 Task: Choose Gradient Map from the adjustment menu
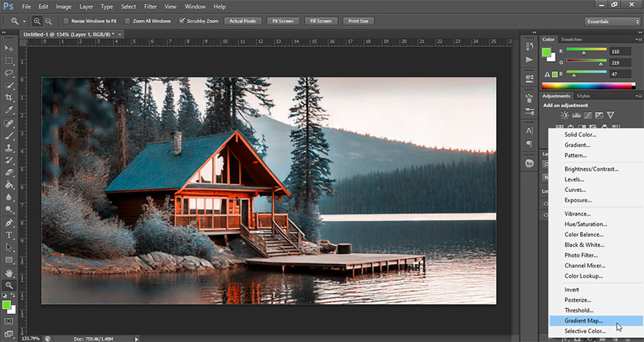584,321
